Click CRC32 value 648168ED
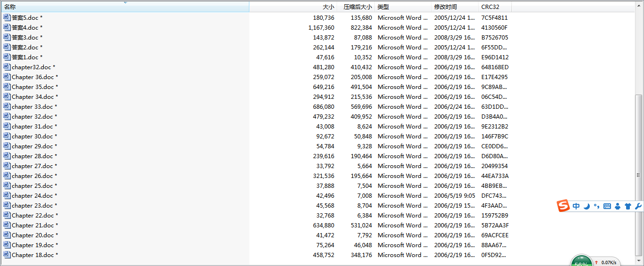644x266 pixels. click(x=495, y=67)
